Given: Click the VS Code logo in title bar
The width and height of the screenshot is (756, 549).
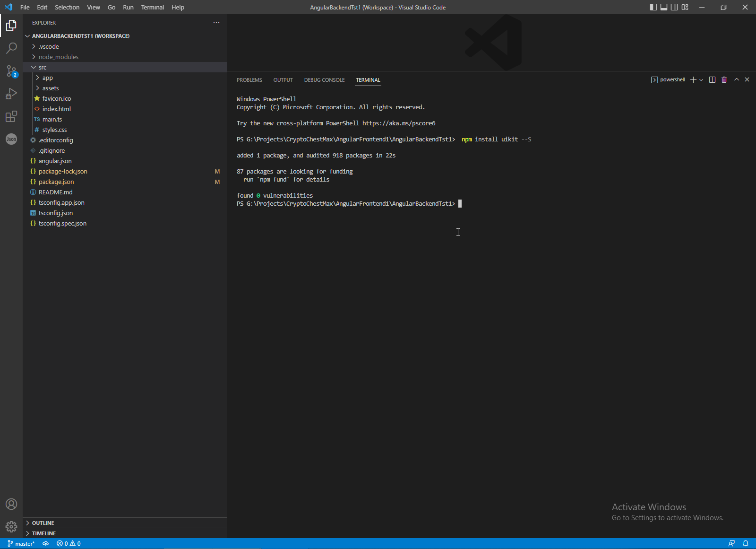Looking at the screenshot, I should pyautogui.click(x=9, y=7).
